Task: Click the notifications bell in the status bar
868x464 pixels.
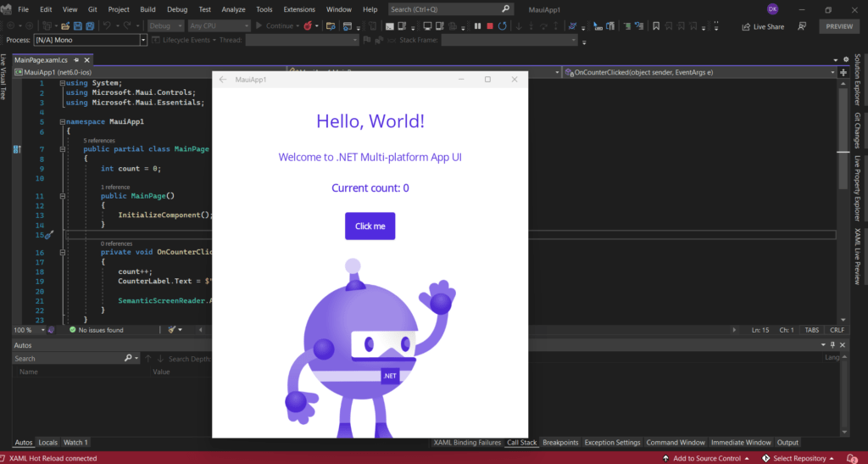Action: pyautogui.click(x=853, y=458)
